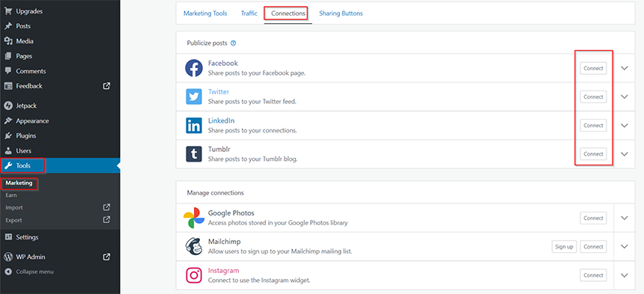
Task: Click the Upgrades cart icon
Action: (x=7, y=11)
